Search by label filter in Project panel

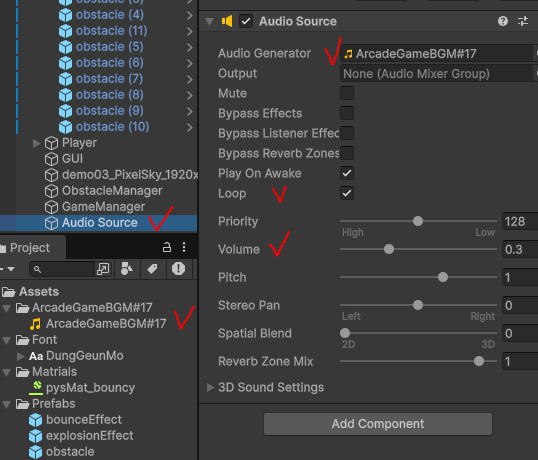click(152, 269)
